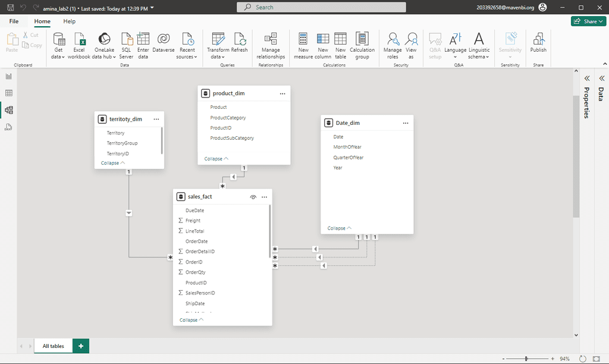
Task: Open the user account icon
Action: (543, 7)
